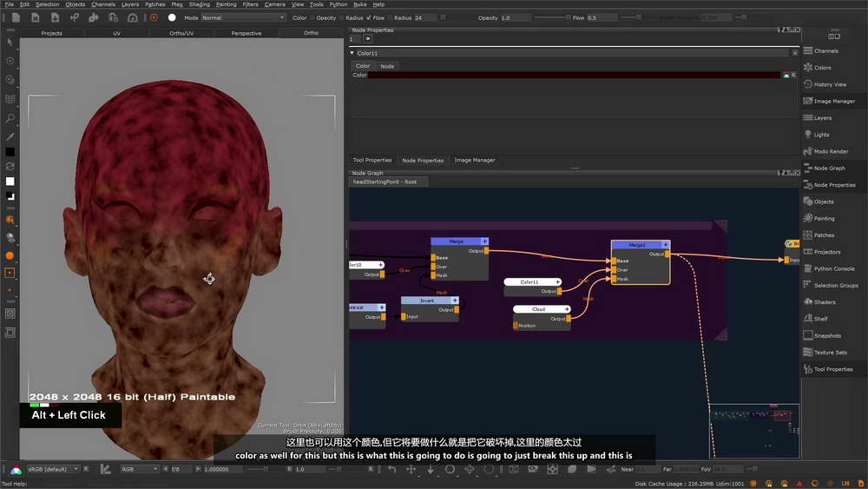Expand the Merge node plus button
Screen dimensions: 868x489
(484, 241)
